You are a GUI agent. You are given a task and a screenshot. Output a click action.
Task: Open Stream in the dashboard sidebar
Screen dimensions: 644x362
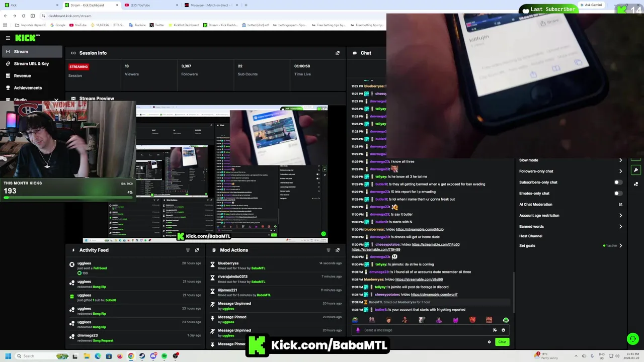click(x=31, y=51)
